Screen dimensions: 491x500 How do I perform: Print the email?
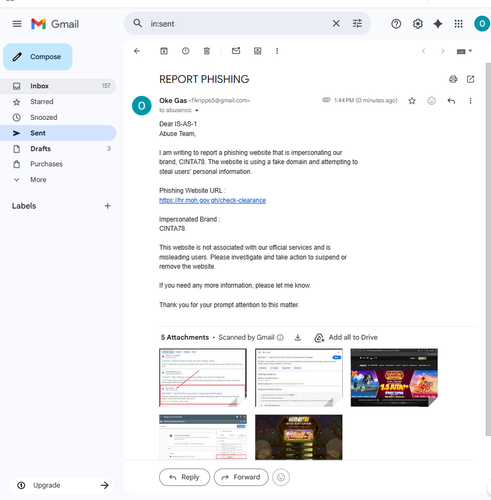coord(453,79)
